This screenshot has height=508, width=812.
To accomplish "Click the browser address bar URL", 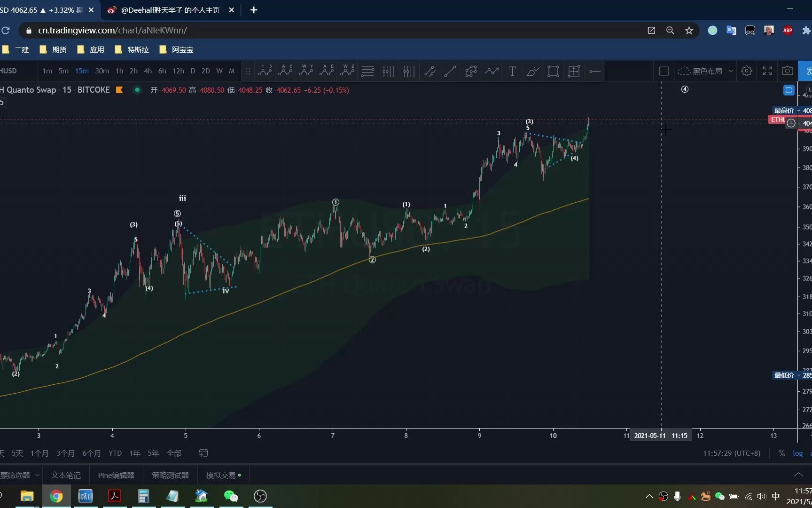I will 113,31.
